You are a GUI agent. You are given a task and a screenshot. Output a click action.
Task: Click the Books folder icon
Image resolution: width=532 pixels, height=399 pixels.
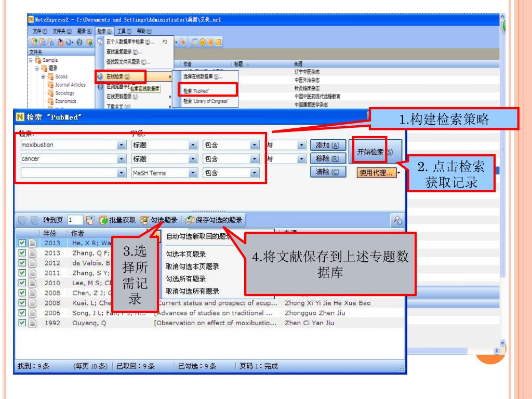click(50, 77)
